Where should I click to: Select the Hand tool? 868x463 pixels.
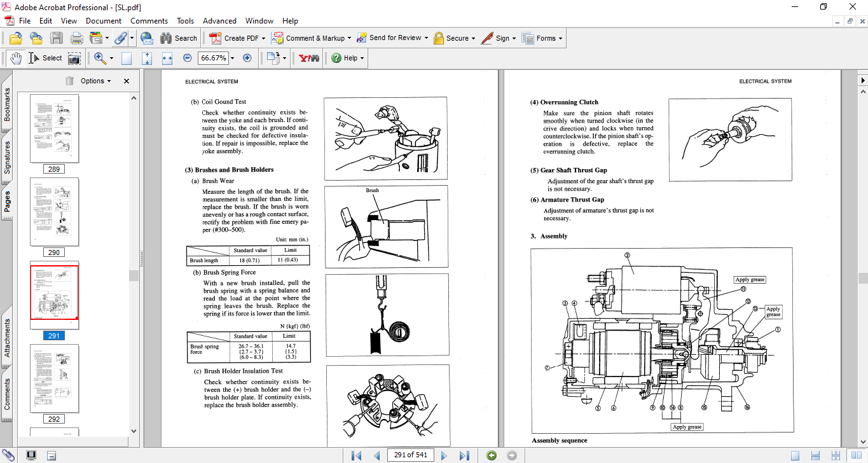tap(15, 58)
